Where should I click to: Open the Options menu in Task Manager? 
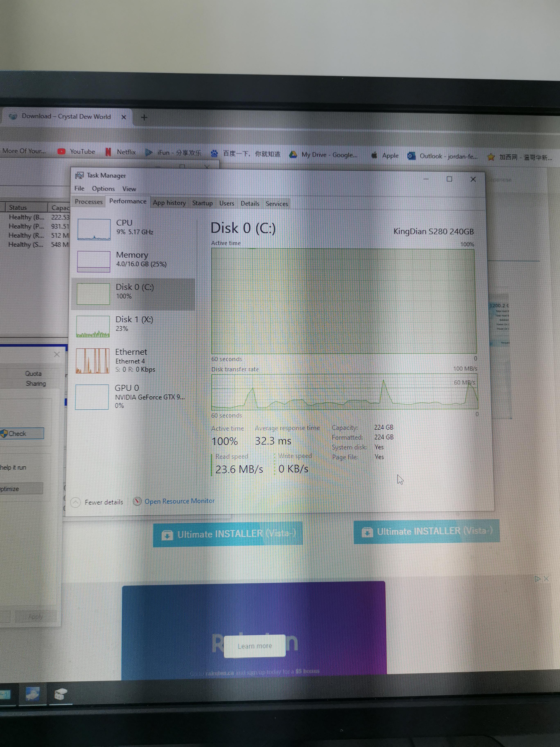click(103, 188)
